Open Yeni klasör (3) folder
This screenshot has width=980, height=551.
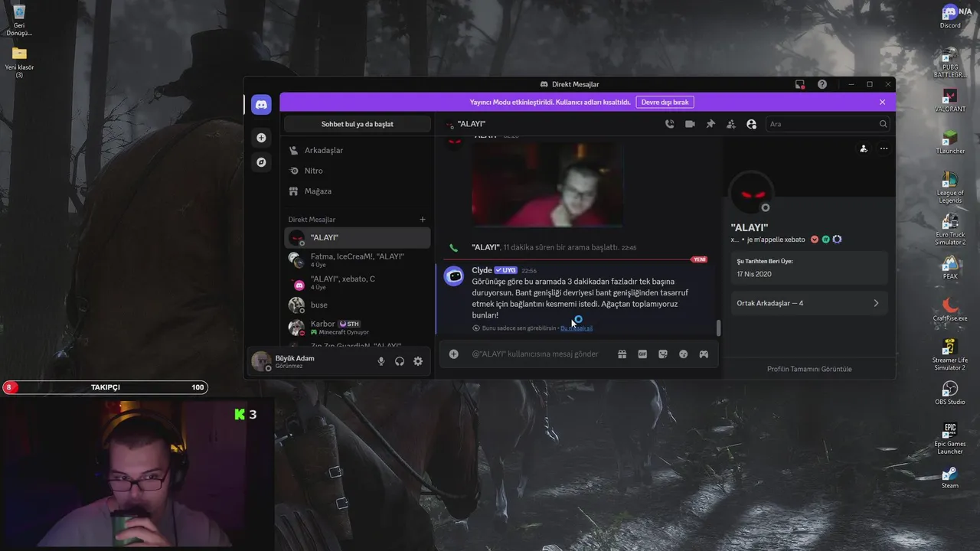(19, 62)
